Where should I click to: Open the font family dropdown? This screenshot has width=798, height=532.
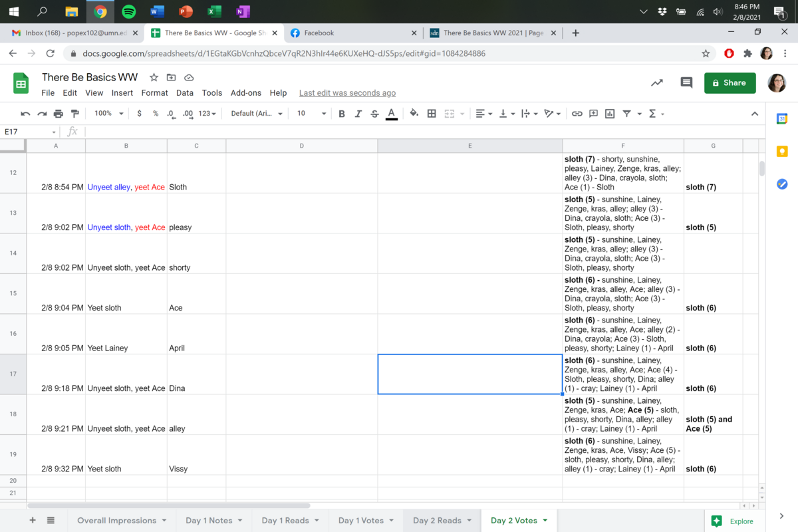tap(257, 114)
